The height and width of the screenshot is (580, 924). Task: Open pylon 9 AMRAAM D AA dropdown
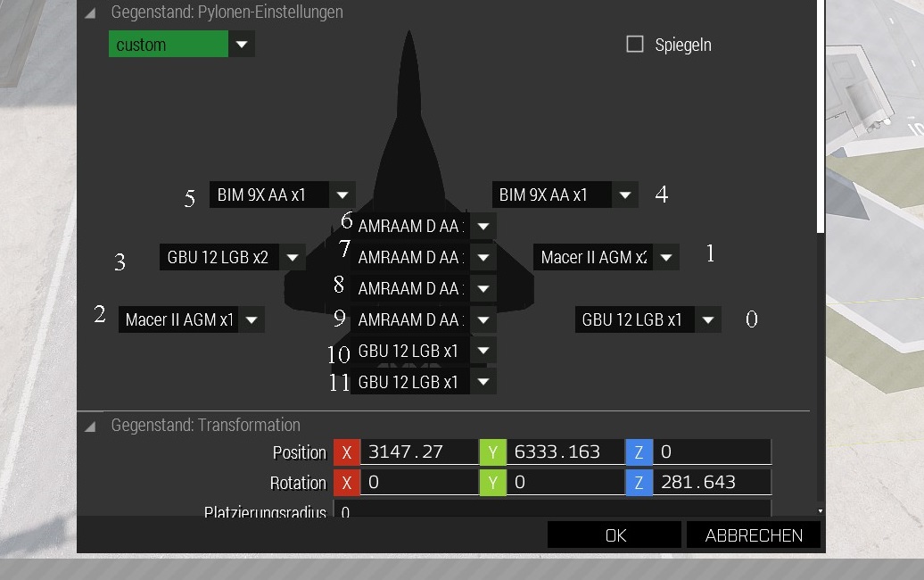[483, 319]
